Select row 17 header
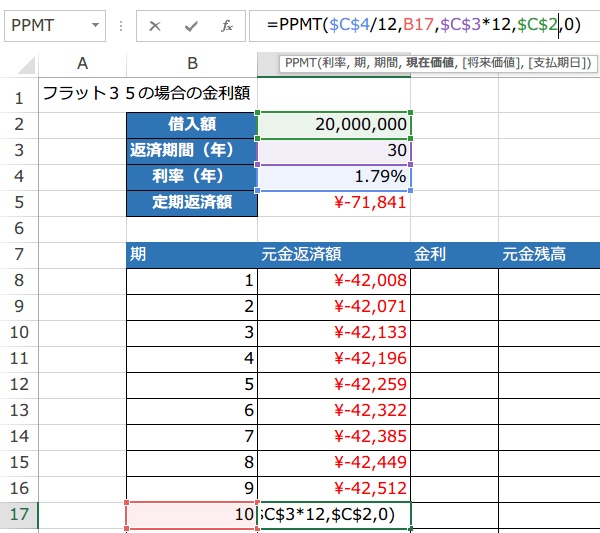This screenshot has width=600, height=533. pos(18,515)
